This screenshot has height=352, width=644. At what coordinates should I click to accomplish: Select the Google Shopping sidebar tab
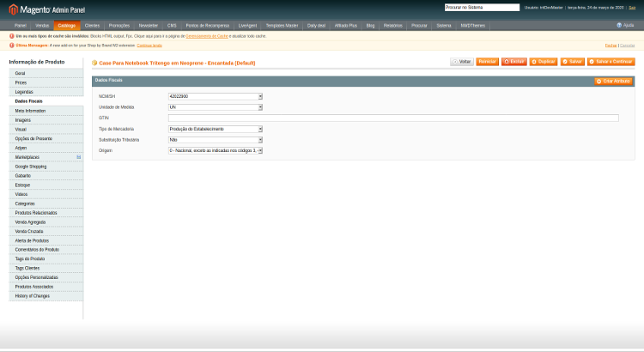click(x=46, y=167)
